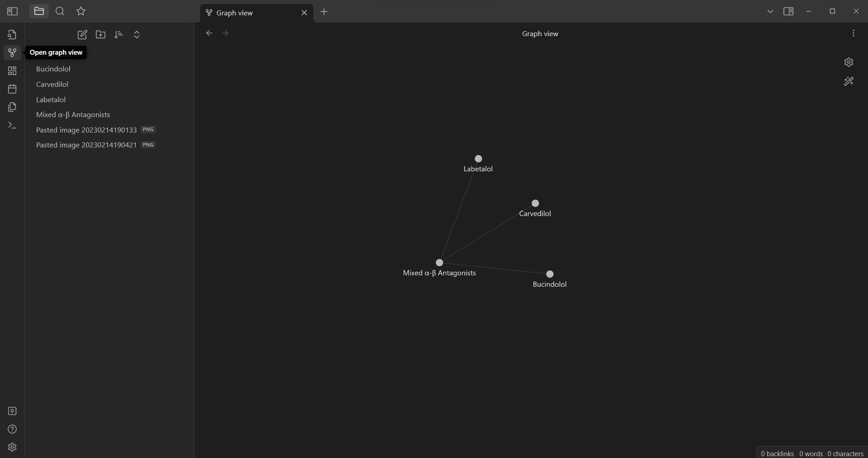This screenshot has height=458, width=868.
Task: Create a new note with the edit icon
Action: pos(82,34)
